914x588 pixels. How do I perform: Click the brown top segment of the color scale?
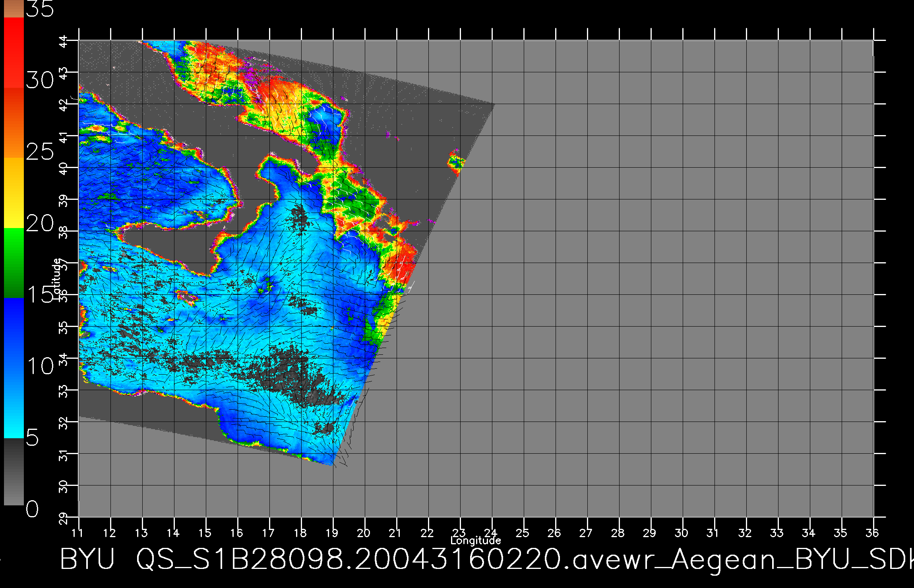[x=14, y=9]
